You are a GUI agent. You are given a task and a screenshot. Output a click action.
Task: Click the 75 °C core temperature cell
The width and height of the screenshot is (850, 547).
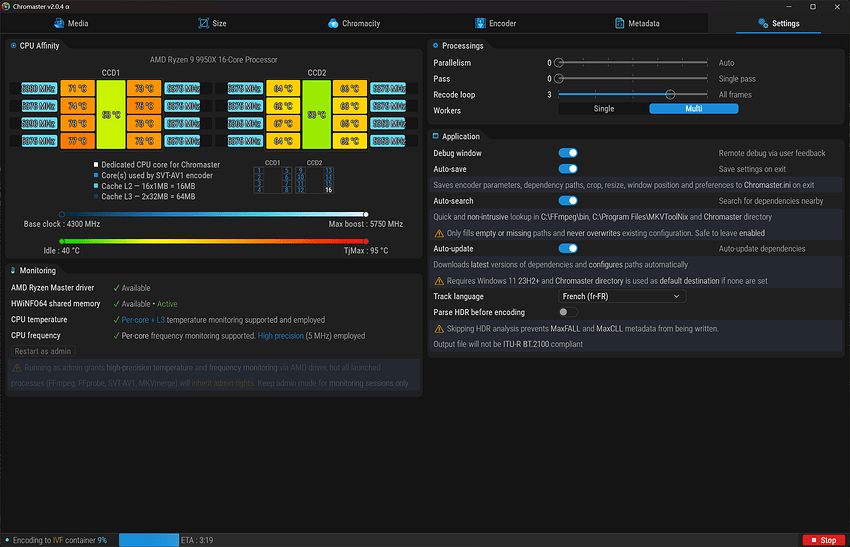144,106
